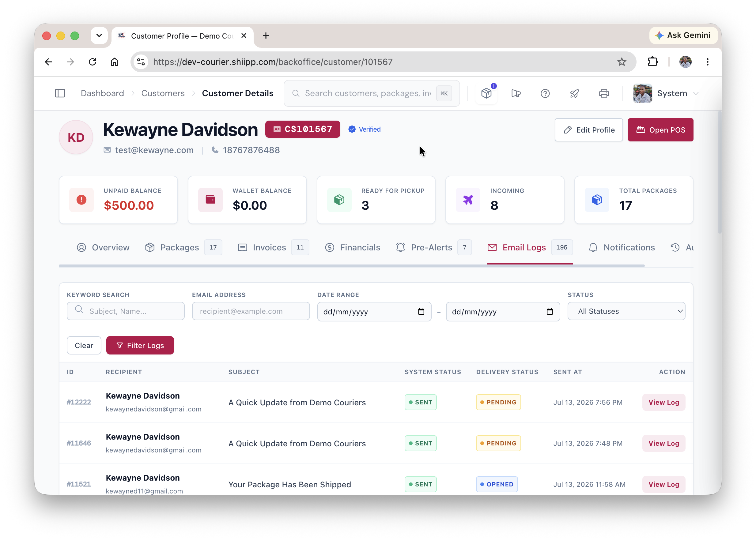This screenshot has height=540, width=756.
Task: Open the browser extensions puzzle icon
Action: pos(653,62)
